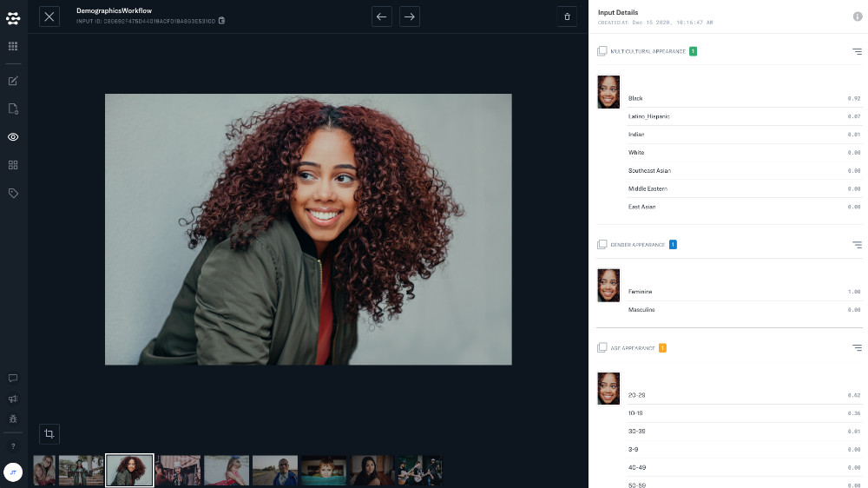The height and width of the screenshot is (488, 868).
Task: Select the 3-9 age row
Action: 744,449
